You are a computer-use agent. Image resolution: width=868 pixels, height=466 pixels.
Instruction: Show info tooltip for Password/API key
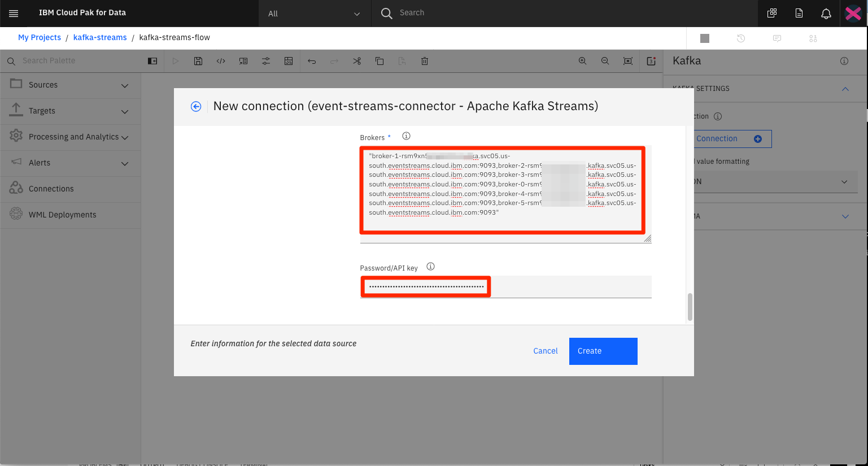pyautogui.click(x=430, y=267)
